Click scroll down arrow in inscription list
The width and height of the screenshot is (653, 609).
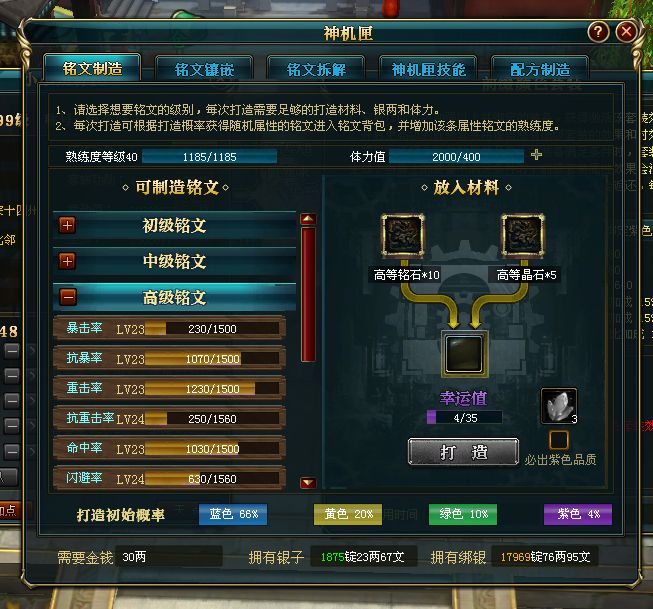tap(308, 482)
